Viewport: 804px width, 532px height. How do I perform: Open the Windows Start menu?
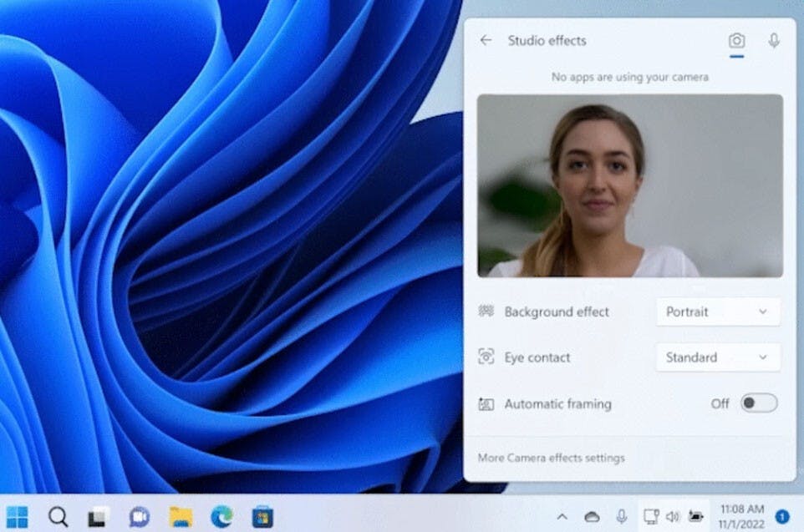[x=17, y=516]
